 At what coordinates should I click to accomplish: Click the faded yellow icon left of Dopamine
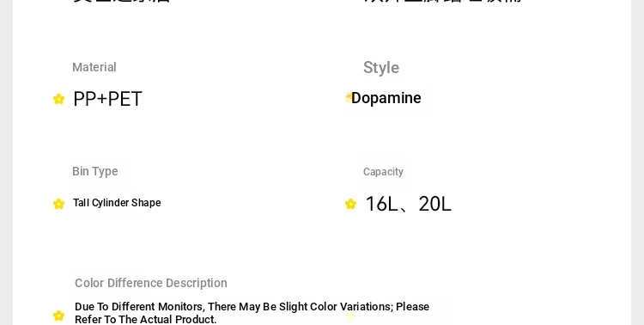pyautogui.click(x=349, y=97)
